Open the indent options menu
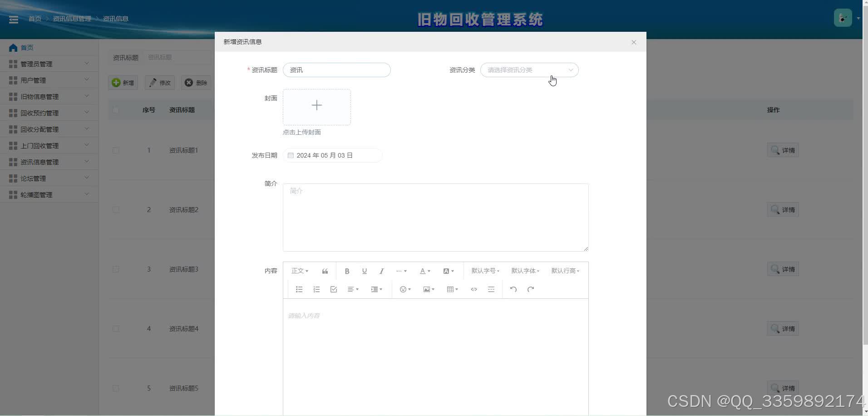Screen dimensions: 868x416 377,289
